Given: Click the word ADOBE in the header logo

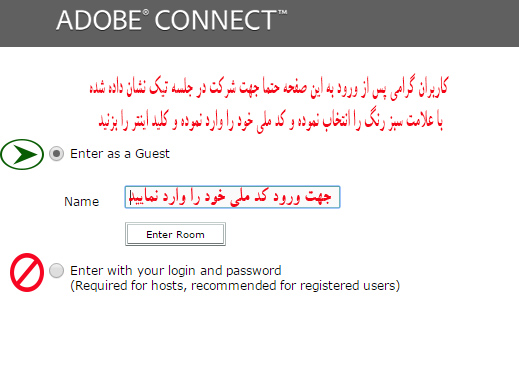Looking at the screenshot, I should [x=99, y=21].
